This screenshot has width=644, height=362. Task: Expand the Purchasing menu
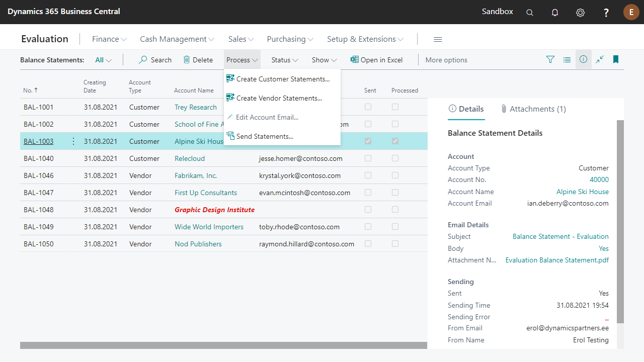pyautogui.click(x=290, y=39)
